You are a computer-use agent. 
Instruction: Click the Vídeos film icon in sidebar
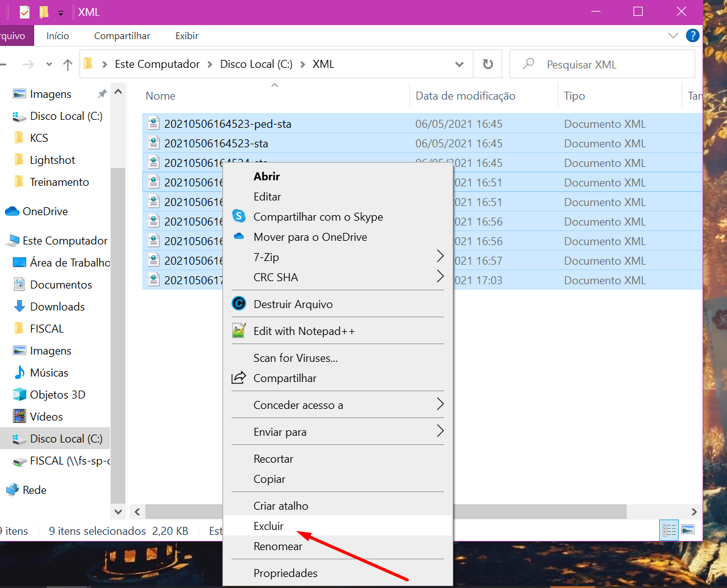pos(20,416)
